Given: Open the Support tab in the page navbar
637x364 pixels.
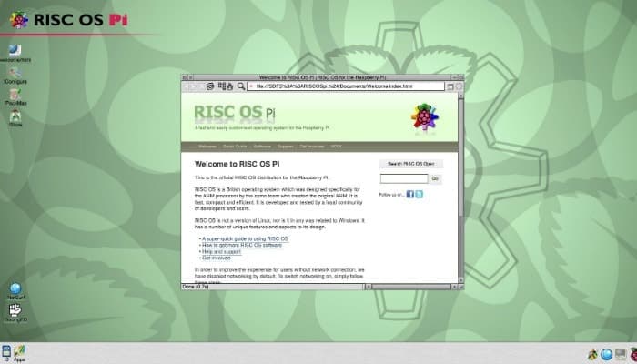Looking at the screenshot, I should click(285, 147).
